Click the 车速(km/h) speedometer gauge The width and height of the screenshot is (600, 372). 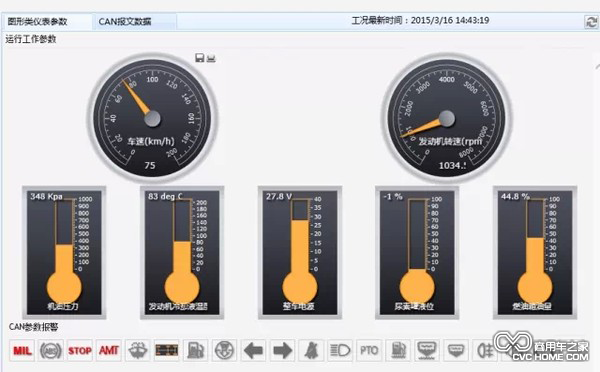[x=152, y=118]
